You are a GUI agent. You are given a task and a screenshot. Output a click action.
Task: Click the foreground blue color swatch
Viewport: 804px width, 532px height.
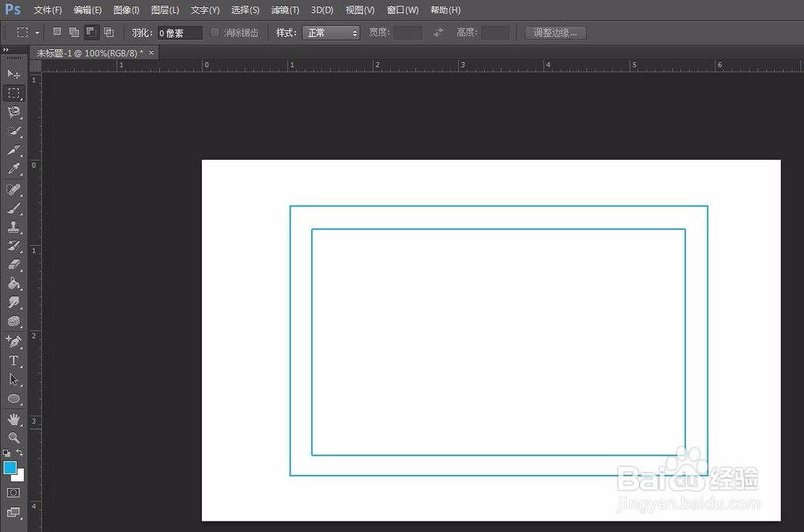(10, 467)
